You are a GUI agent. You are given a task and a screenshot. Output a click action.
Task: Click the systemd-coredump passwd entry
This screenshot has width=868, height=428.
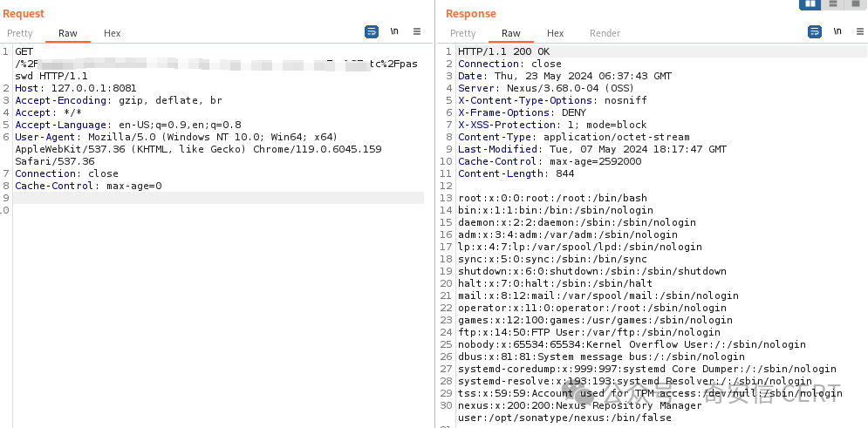pyautogui.click(x=647, y=368)
